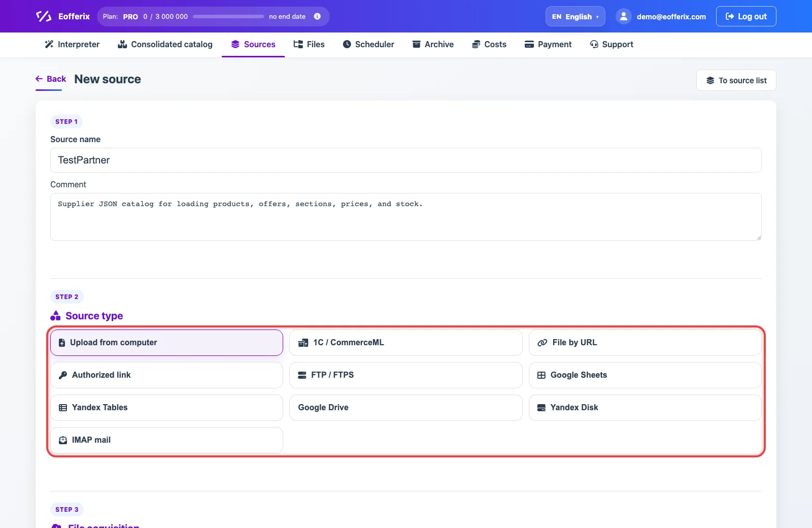Click the To source list layers icon
The width and height of the screenshot is (812, 528).
(x=710, y=80)
